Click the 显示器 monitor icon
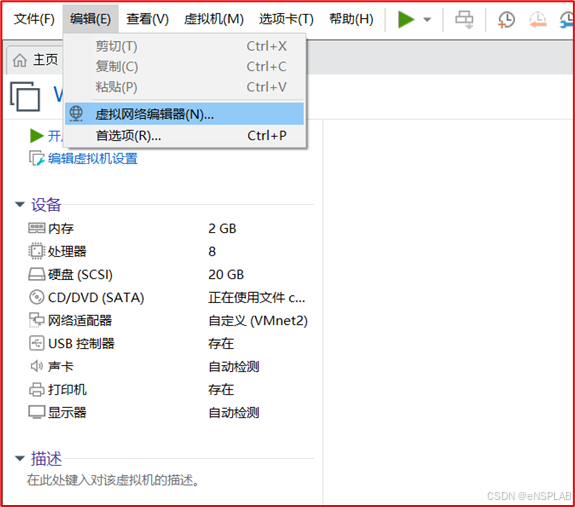Viewport: 575px width, 507px height. (37, 412)
